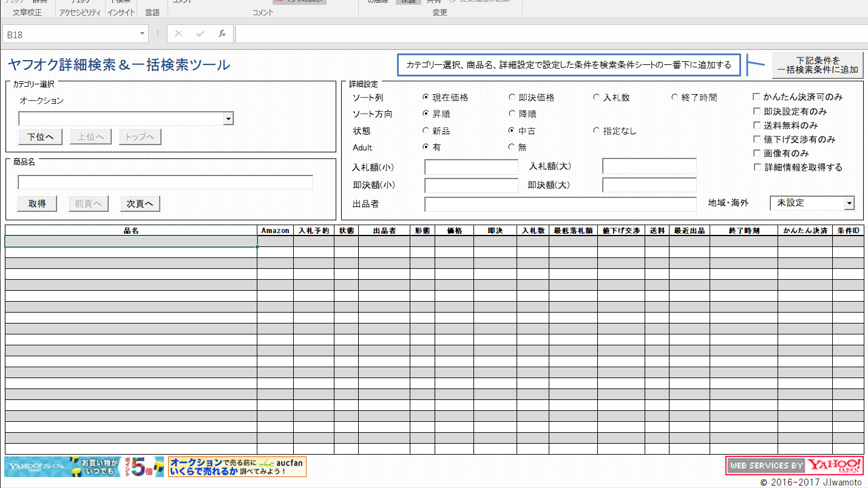Select Adult 無 radio option

[512, 147]
